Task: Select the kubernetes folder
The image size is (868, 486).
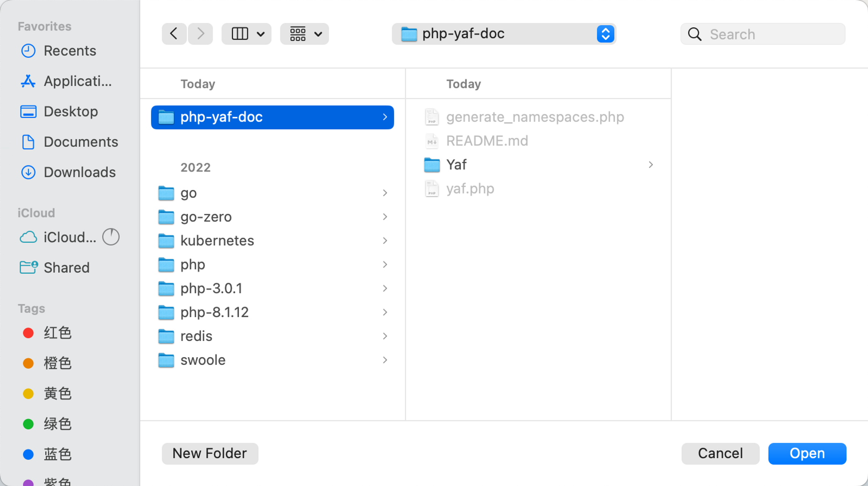Action: pos(217,241)
